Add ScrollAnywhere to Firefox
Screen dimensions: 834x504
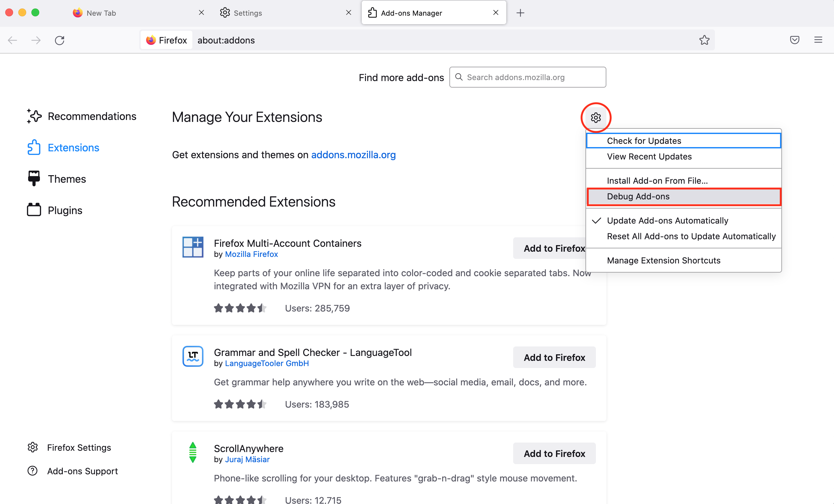554,454
